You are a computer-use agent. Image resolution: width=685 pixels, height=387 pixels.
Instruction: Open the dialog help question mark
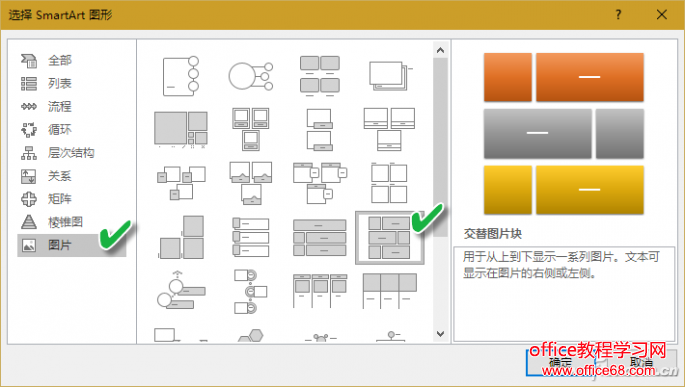tap(618, 14)
